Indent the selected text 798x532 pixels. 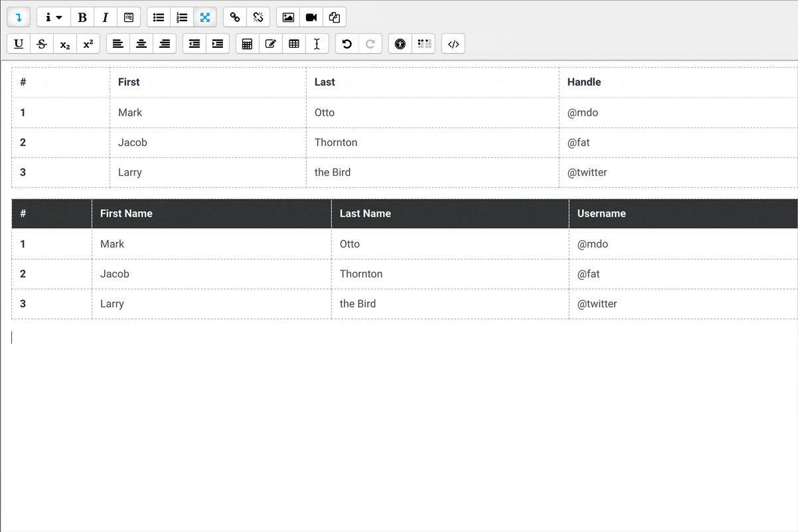click(x=218, y=44)
